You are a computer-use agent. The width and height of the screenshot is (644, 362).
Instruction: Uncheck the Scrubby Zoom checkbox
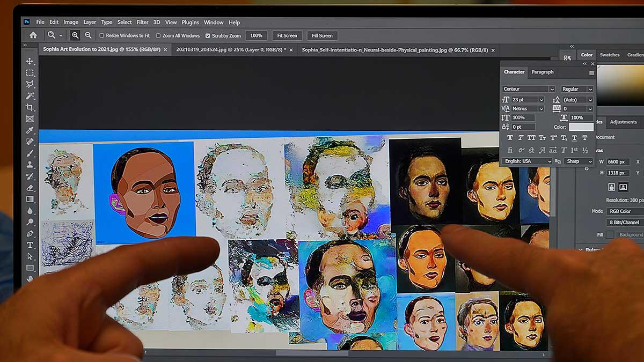(x=208, y=36)
